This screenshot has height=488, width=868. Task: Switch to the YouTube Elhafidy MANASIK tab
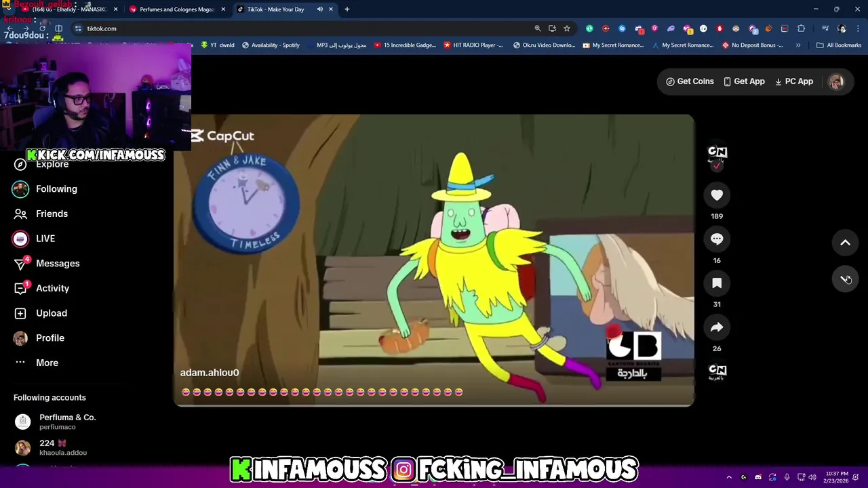69,9
